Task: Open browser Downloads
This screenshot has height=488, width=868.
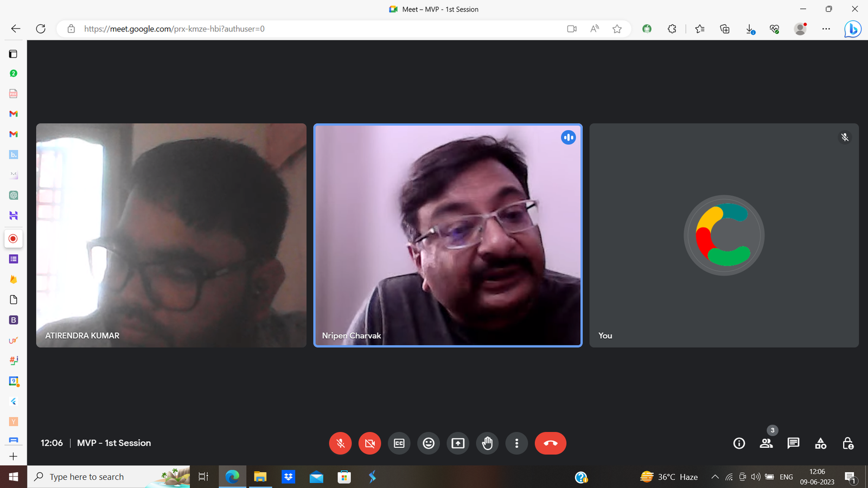Action: point(750,29)
